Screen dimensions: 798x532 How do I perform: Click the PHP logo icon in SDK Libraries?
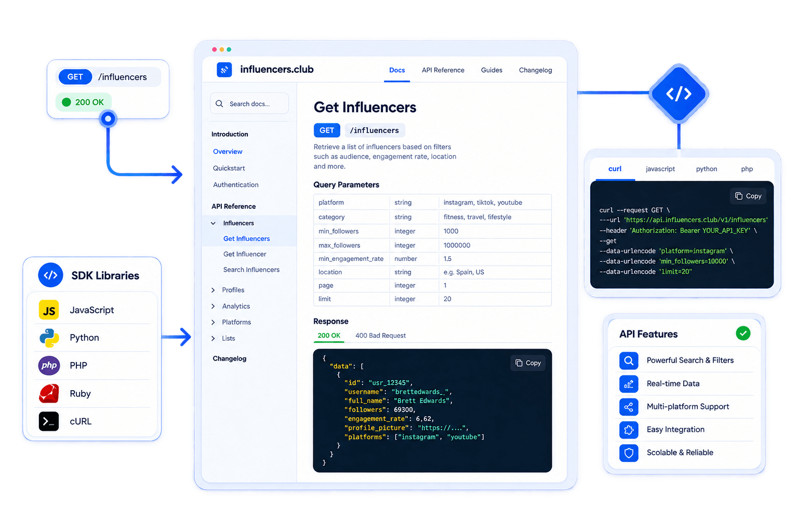tap(49, 365)
